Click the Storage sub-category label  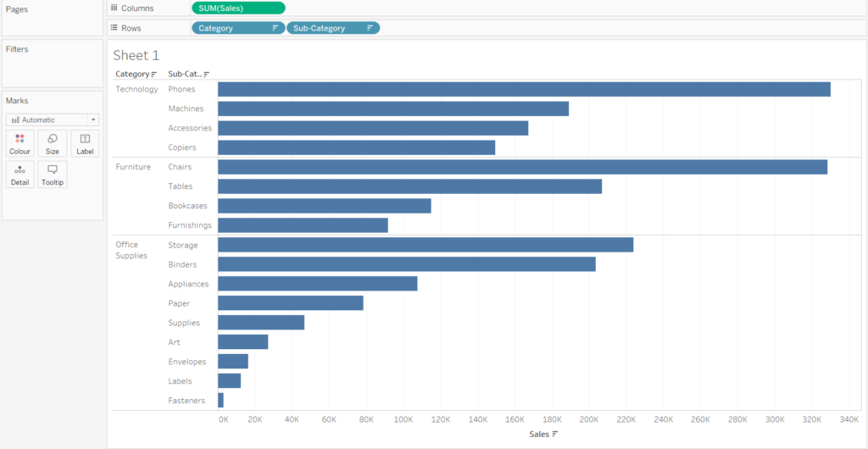pos(183,245)
